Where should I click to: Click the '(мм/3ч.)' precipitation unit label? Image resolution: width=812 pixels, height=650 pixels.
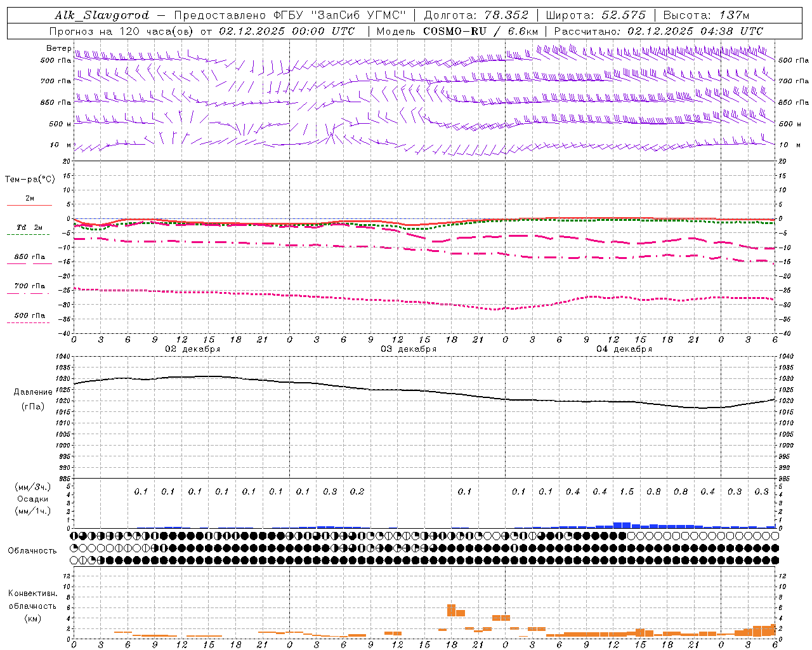pos(33,487)
